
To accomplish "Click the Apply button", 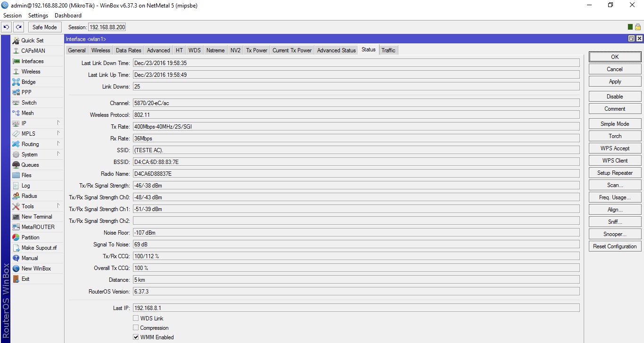I will click(x=615, y=82).
